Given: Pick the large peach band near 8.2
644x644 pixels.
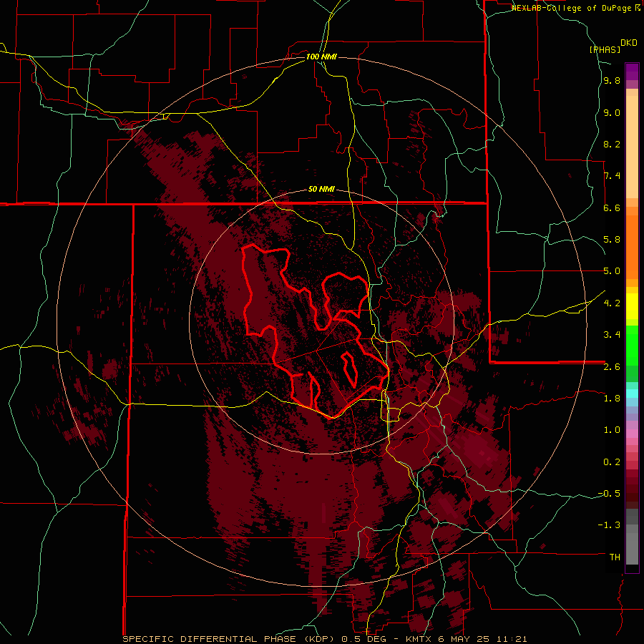Looking at the screenshot, I should (632, 147).
